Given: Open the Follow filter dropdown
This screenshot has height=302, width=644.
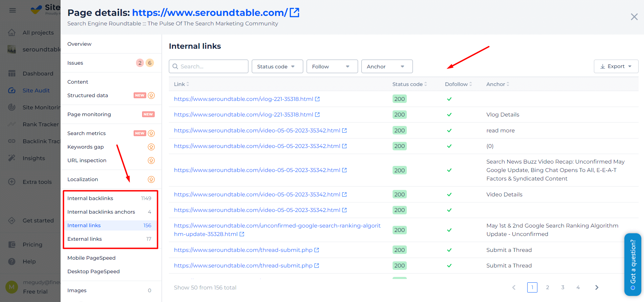Looking at the screenshot, I should [332, 66].
